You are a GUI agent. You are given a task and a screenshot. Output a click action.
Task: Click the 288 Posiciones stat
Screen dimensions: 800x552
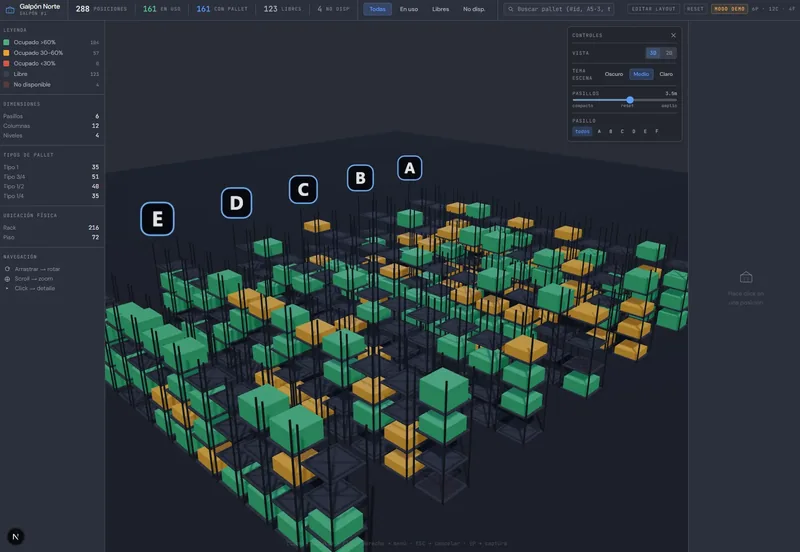(x=101, y=9)
